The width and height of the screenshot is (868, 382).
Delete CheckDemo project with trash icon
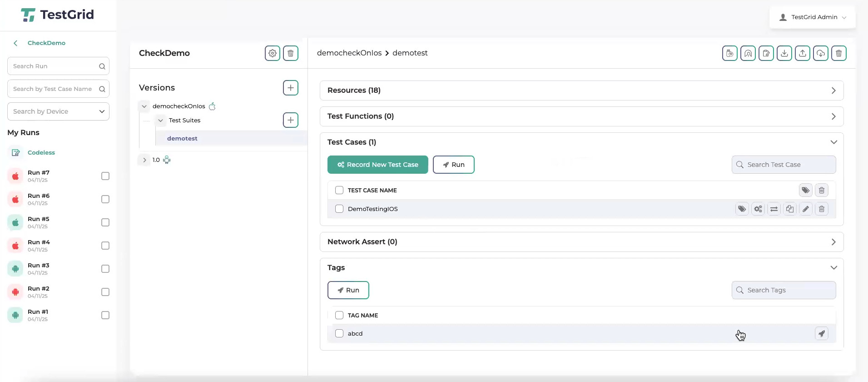pyautogui.click(x=291, y=53)
